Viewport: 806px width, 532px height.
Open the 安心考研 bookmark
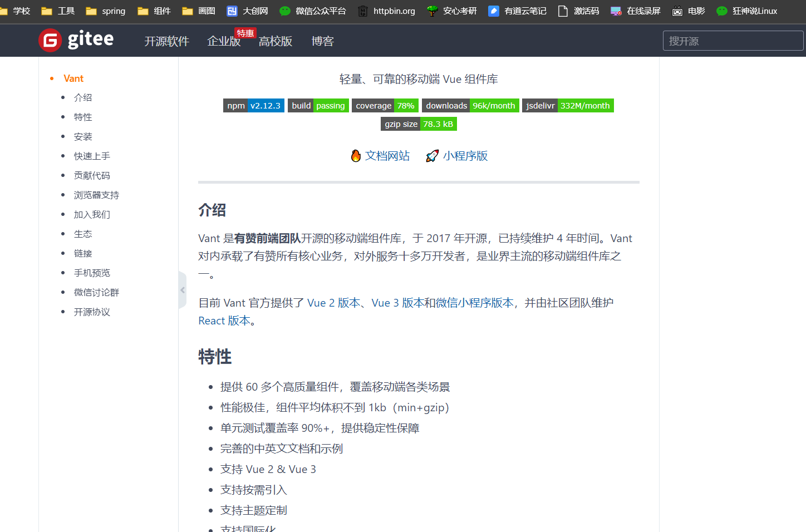coord(452,11)
